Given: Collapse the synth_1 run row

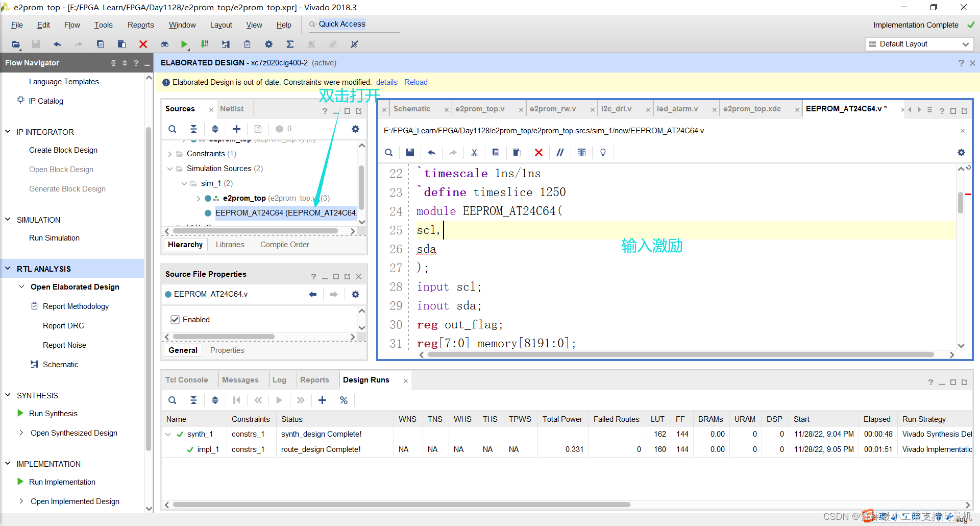Looking at the screenshot, I should pyautogui.click(x=168, y=435).
